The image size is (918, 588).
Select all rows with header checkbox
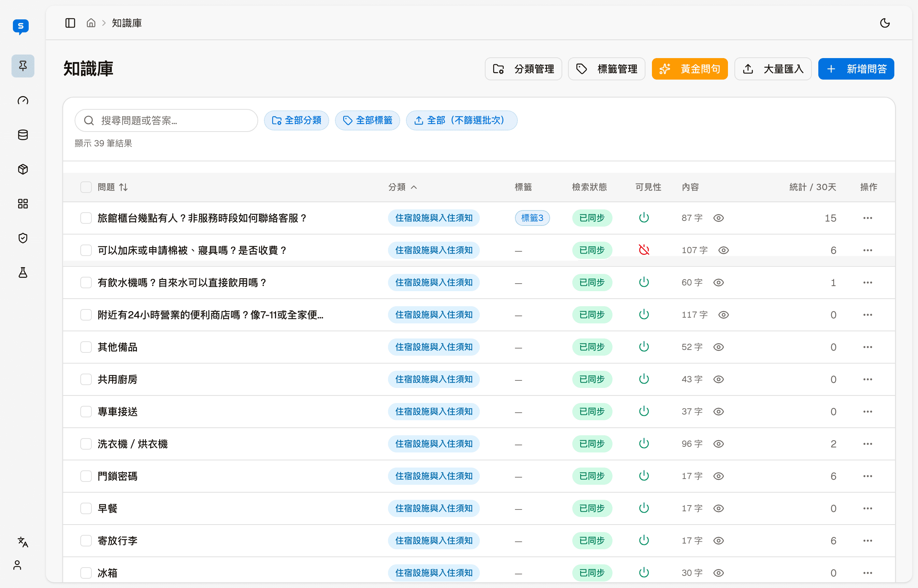(86, 187)
